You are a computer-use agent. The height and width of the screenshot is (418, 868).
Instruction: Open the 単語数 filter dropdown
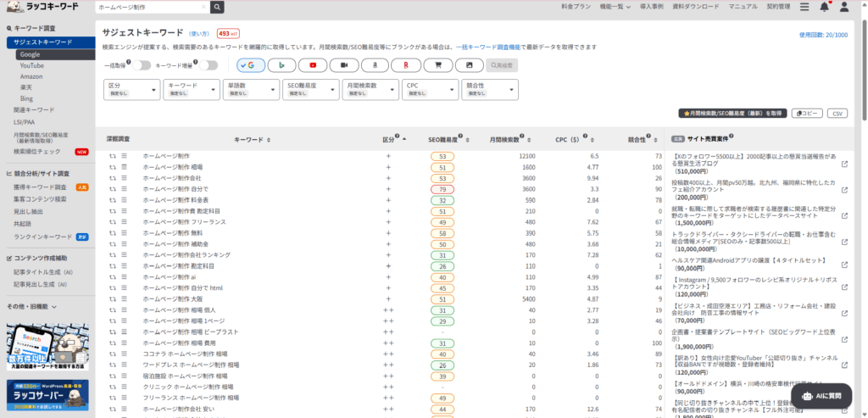pyautogui.click(x=251, y=90)
